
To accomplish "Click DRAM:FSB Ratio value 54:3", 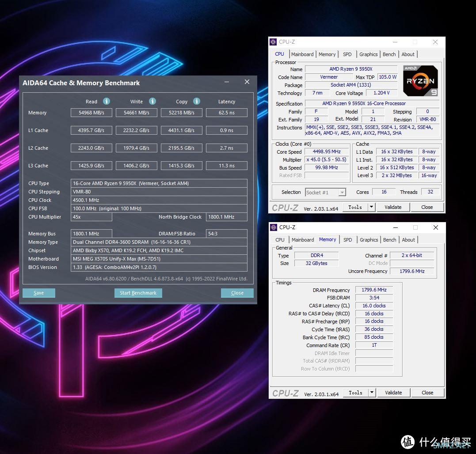I will [x=226, y=234].
